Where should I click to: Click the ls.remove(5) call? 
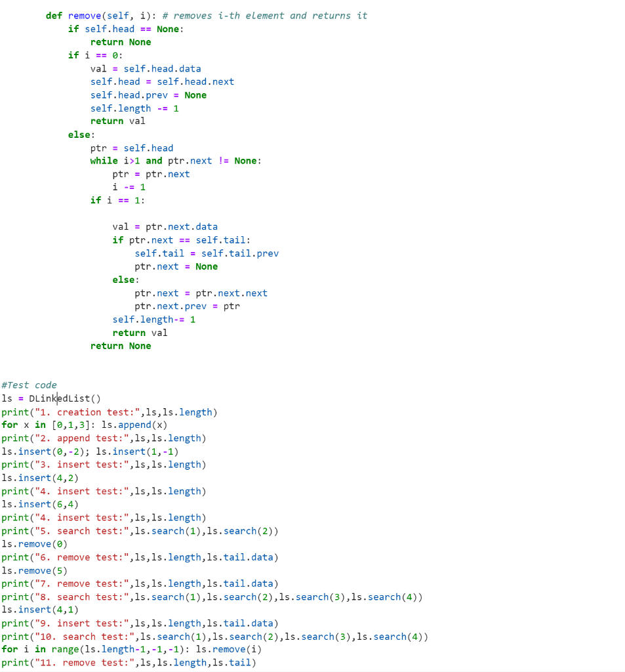point(33,570)
